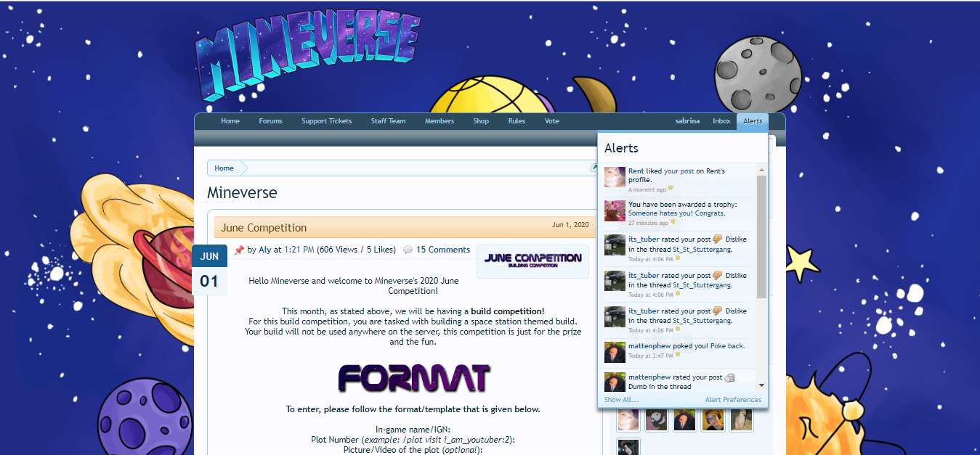The image size is (980, 455).
Task: Click the 'A moment ago' alert timestamp
Action: [x=647, y=189]
